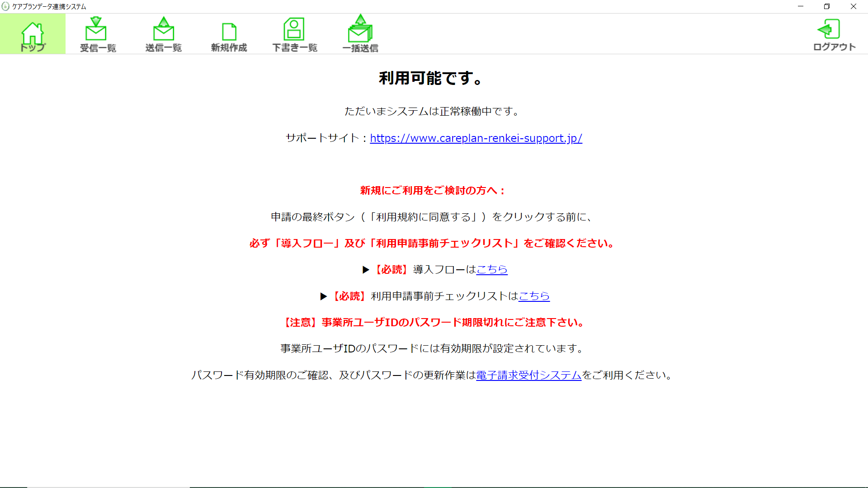Click the 申請の最終ボタン instruction line
Viewport: 868px width, 488px height.
click(x=432, y=217)
